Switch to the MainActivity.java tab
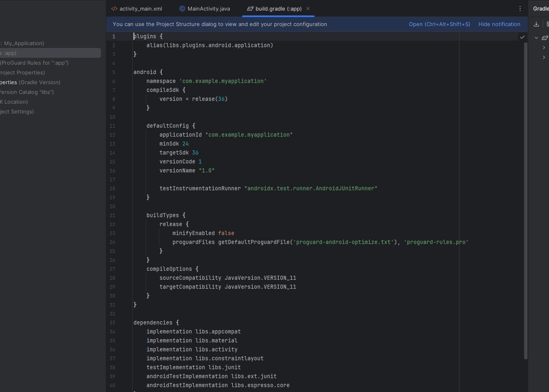Viewport: 549px width, 392px height. [208, 9]
